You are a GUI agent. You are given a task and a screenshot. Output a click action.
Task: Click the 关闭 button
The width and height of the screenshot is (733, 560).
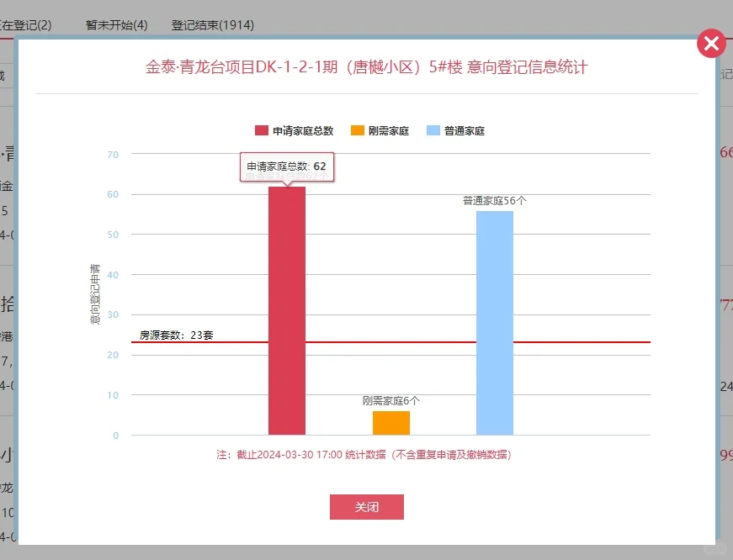(366, 506)
